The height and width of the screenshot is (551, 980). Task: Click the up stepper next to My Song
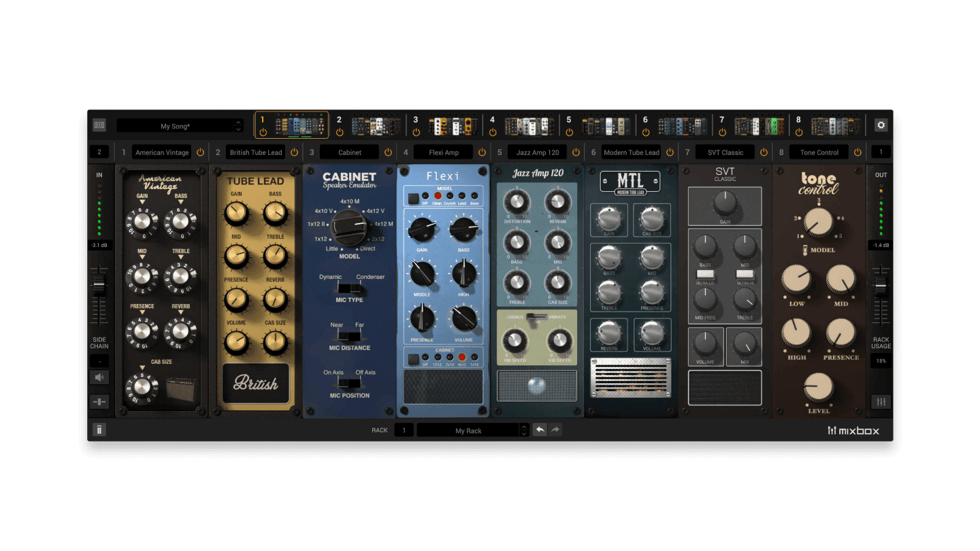tap(238, 122)
